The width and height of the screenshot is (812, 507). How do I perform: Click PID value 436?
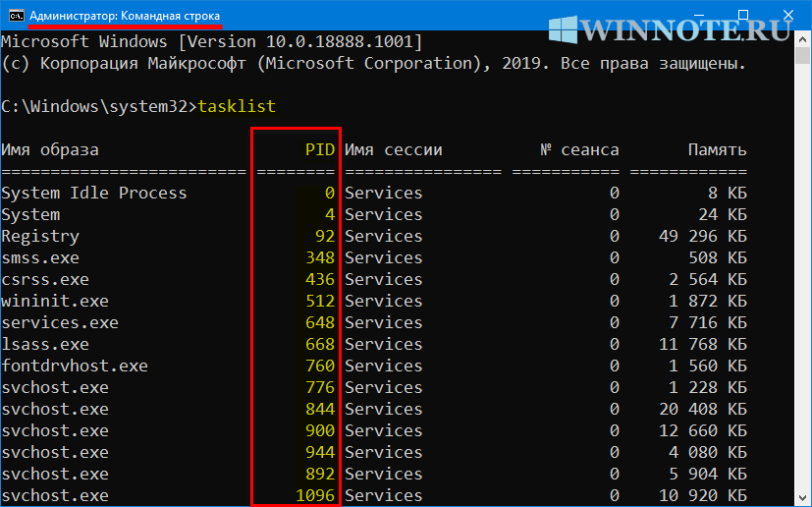(x=320, y=279)
